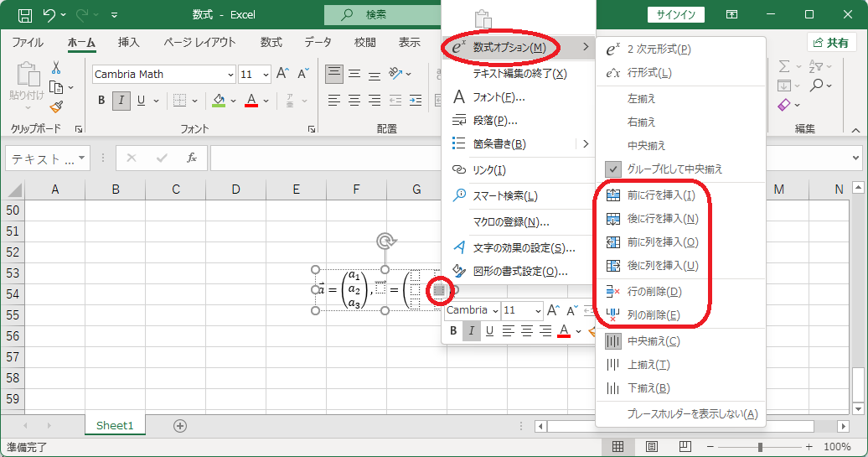The width and height of the screenshot is (868, 457).
Task: Open Quick Access Toolbar customize dropdown
Action: coord(114,15)
